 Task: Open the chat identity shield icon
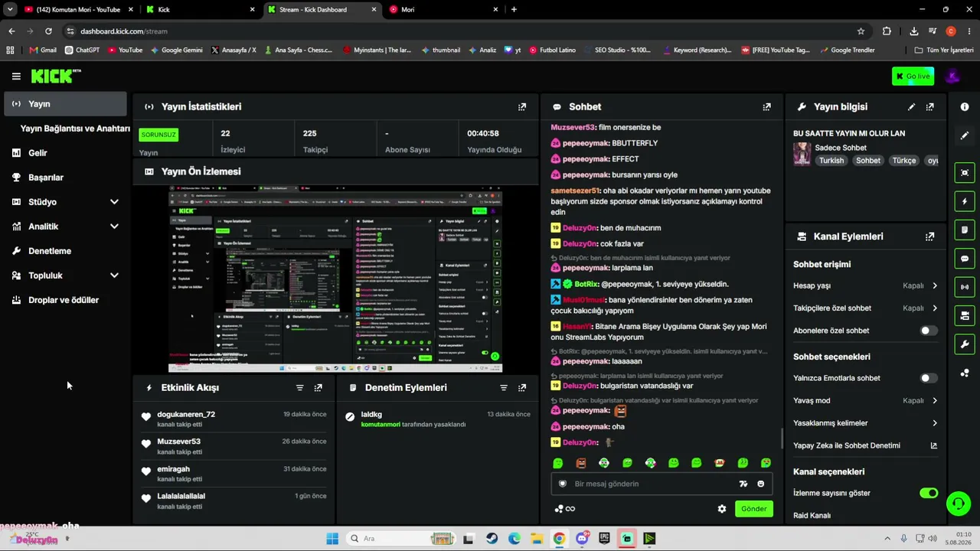click(x=563, y=484)
